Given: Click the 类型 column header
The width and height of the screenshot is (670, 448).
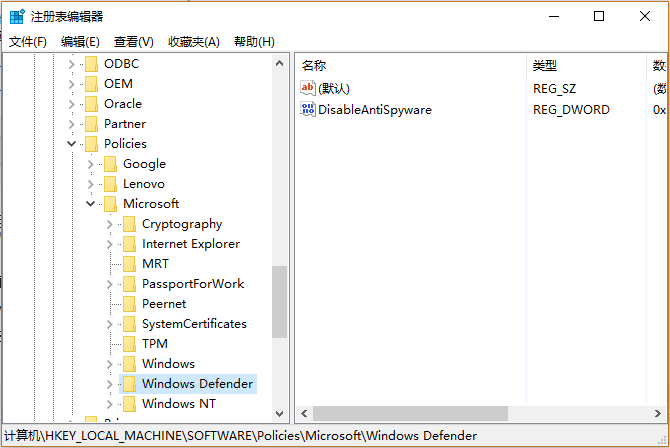Looking at the screenshot, I should (585, 65).
